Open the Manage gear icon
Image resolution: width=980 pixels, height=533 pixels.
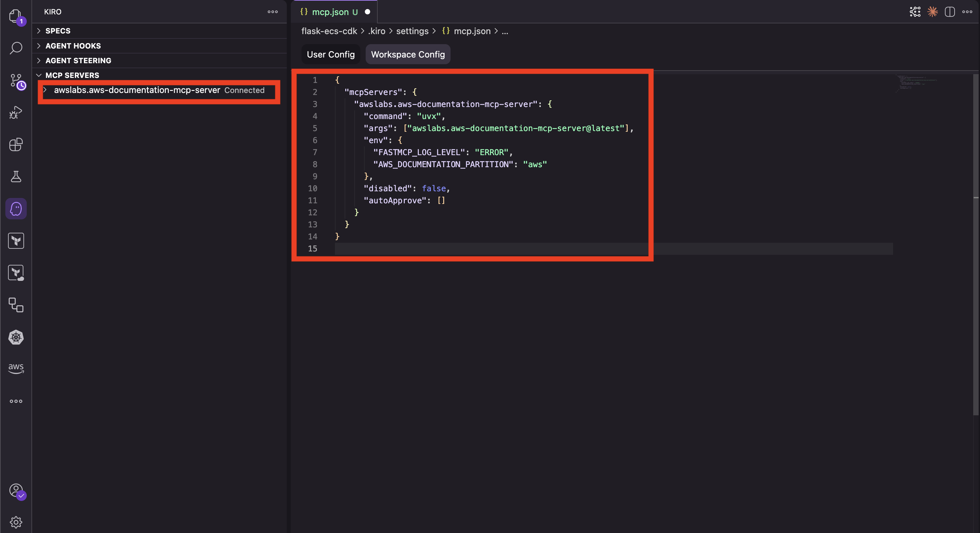(x=16, y=522)
